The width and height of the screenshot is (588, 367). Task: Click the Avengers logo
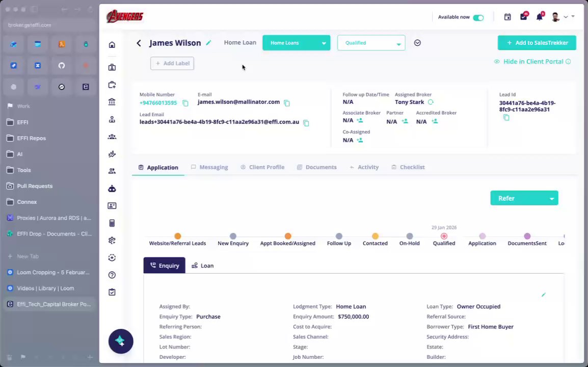point(125,16)
